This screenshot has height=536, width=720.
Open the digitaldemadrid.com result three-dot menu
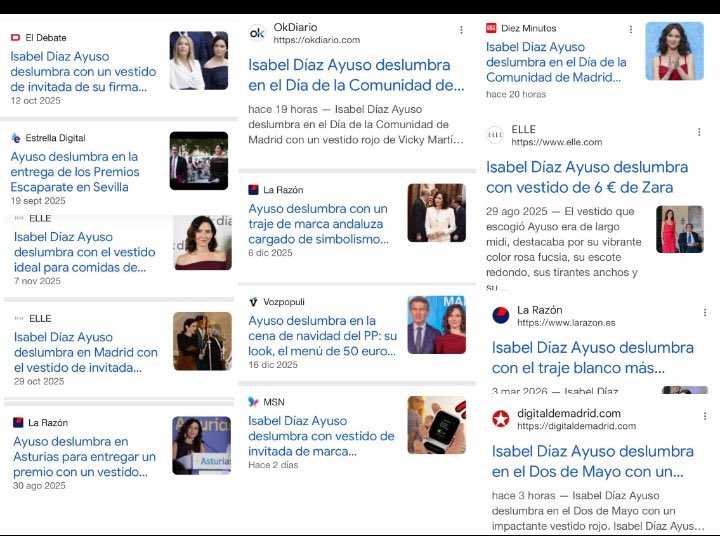(704, 416)
